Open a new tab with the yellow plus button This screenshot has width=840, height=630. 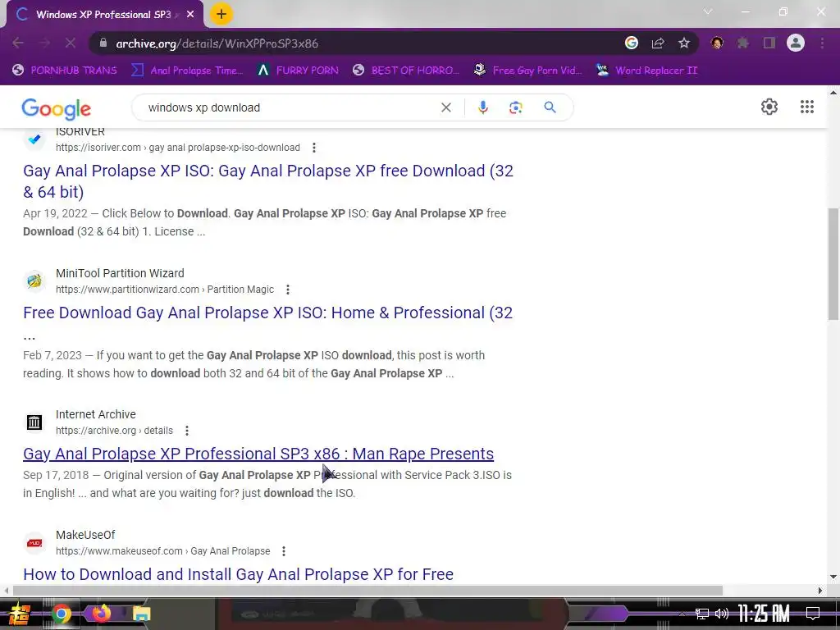[x=221, y=14]
